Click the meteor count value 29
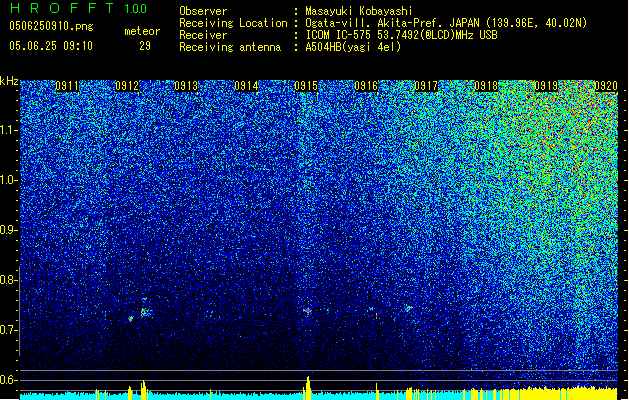The height and width of the screenshot is (400, 629). tap(145, 46)
